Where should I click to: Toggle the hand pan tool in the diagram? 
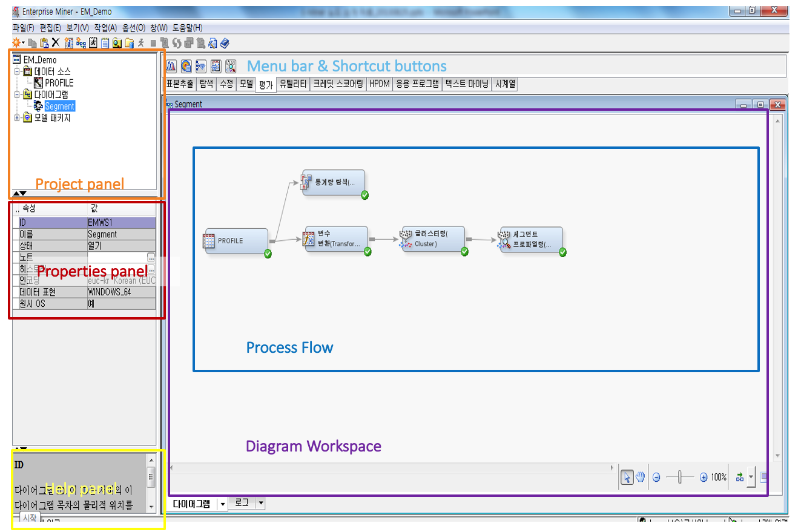pos(640,477)
